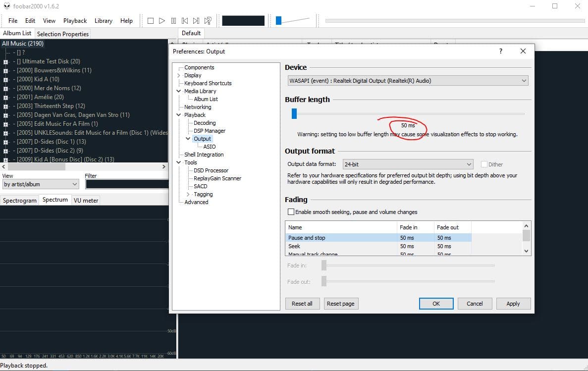Expand the Ultimate Test Disk album node
588x371 pixels.
point(5,61)
